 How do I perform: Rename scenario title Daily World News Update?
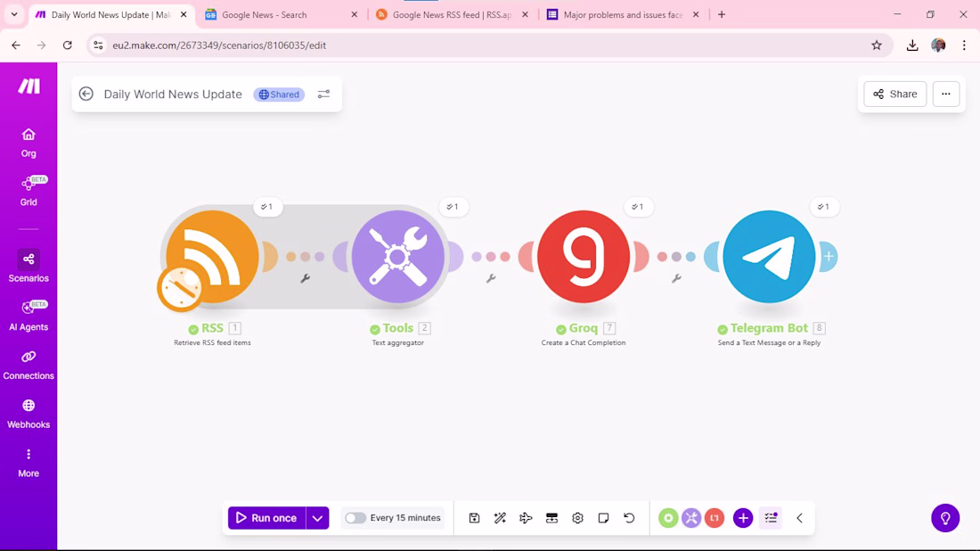pos(173,94)
